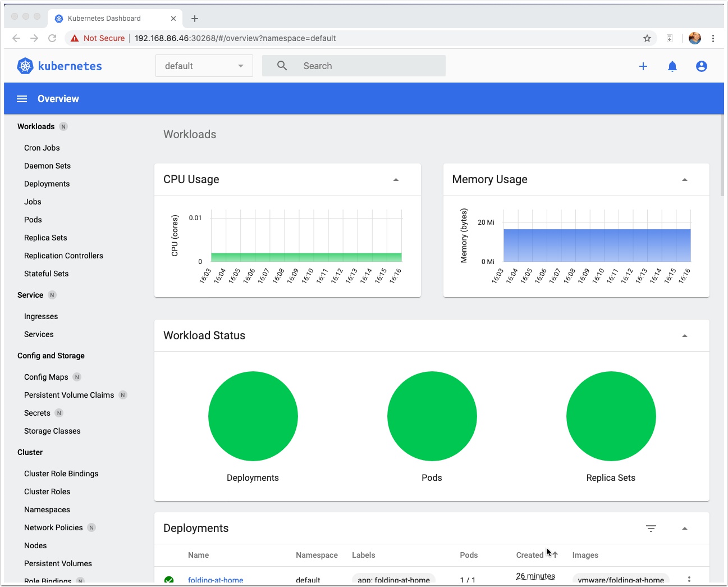
Task: Open Persistent Volume Claims in sidebar
Action: pos(69,395)
